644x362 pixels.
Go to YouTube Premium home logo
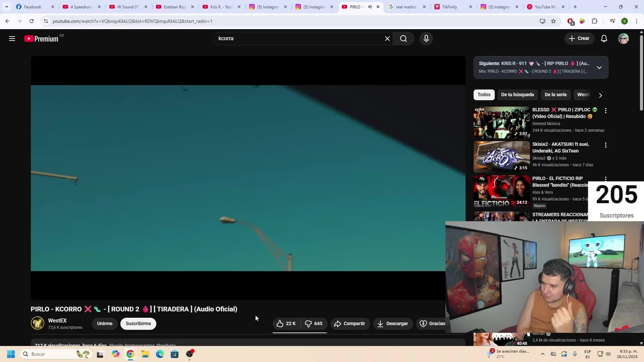pos(43,39)
